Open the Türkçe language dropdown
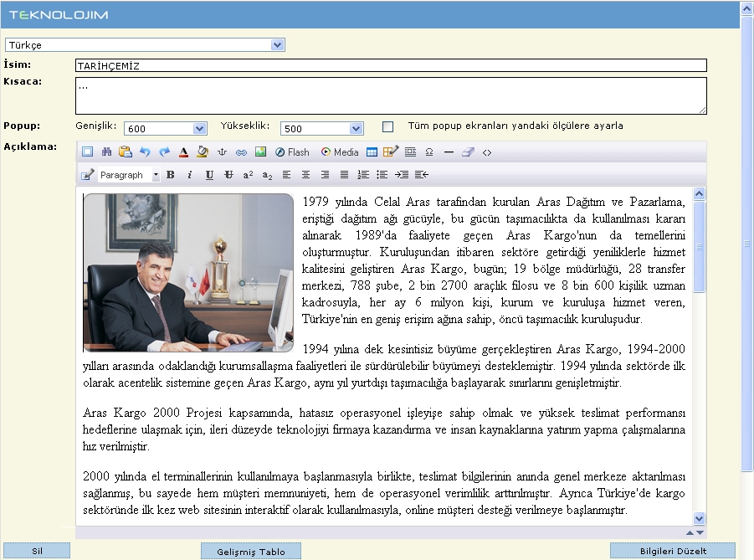 coord(145,44)
